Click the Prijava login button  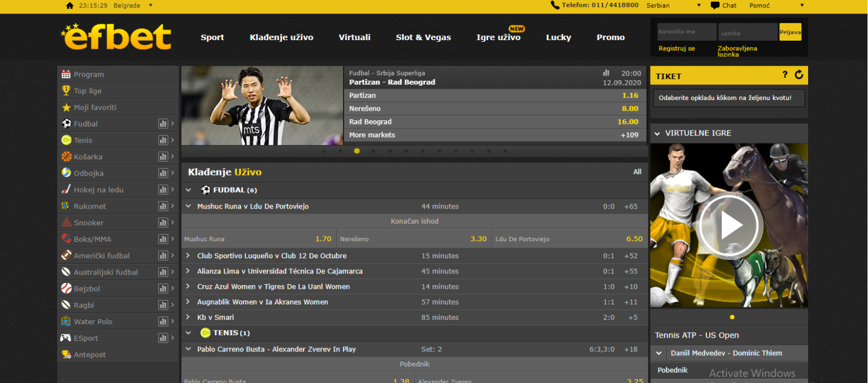click(x=790, y=32)
